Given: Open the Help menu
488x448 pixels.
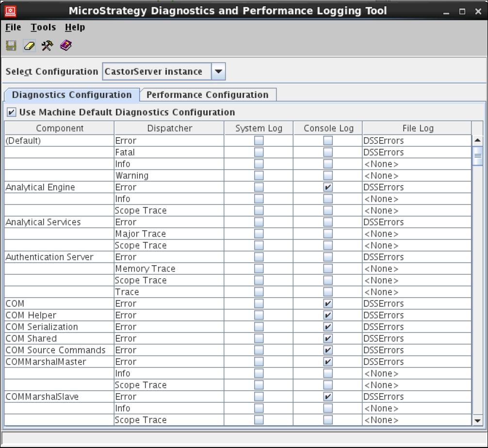Looking at the screenshot, I should point(75,27).
